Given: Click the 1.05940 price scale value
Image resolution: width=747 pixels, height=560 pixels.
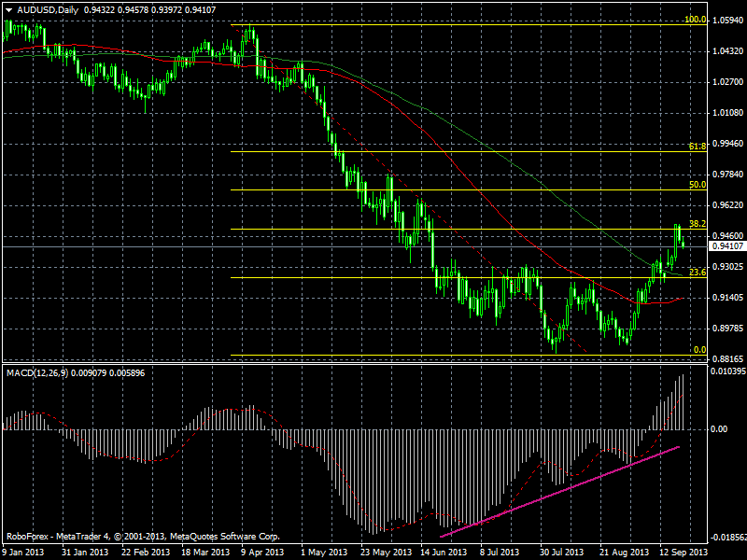Looking at the screenshot, I should click(x=728, y=21).
